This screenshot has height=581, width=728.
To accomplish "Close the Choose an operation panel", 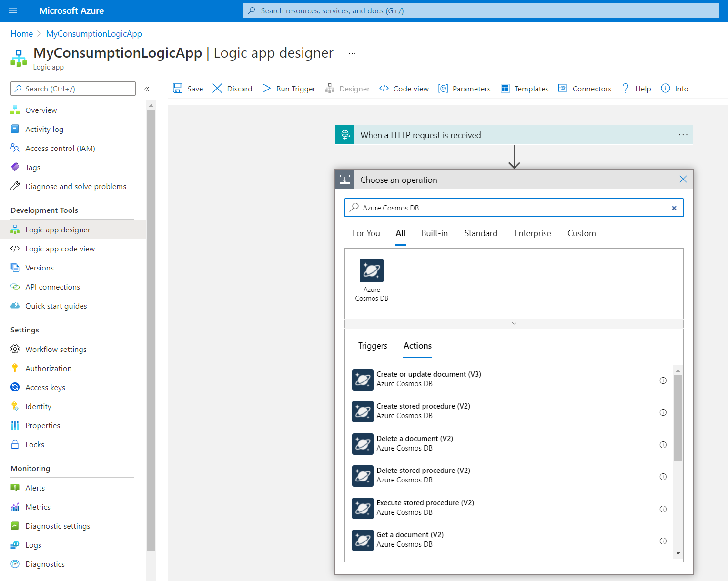I will (683, 179).
